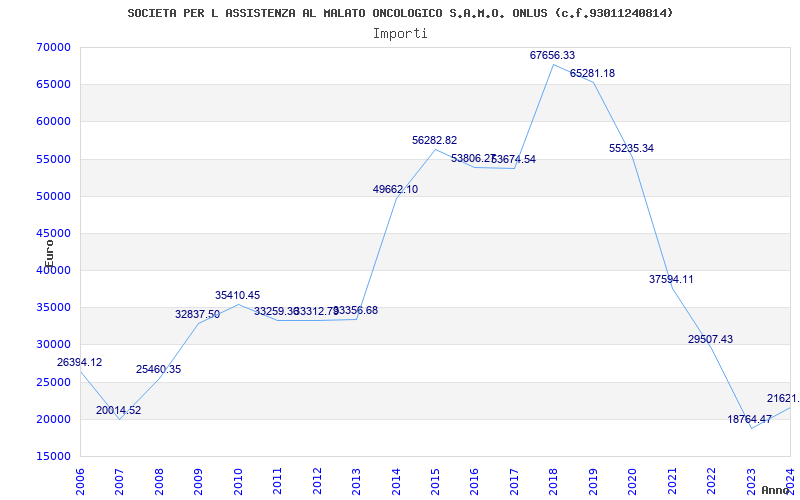The image size is (800, 500).
Task: Select the 70000 y-axis tick label
Action: pyautogui.click(x=54, y=47)
